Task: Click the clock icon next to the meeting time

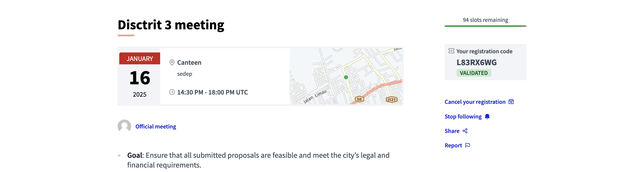Action: pos(172,92)
